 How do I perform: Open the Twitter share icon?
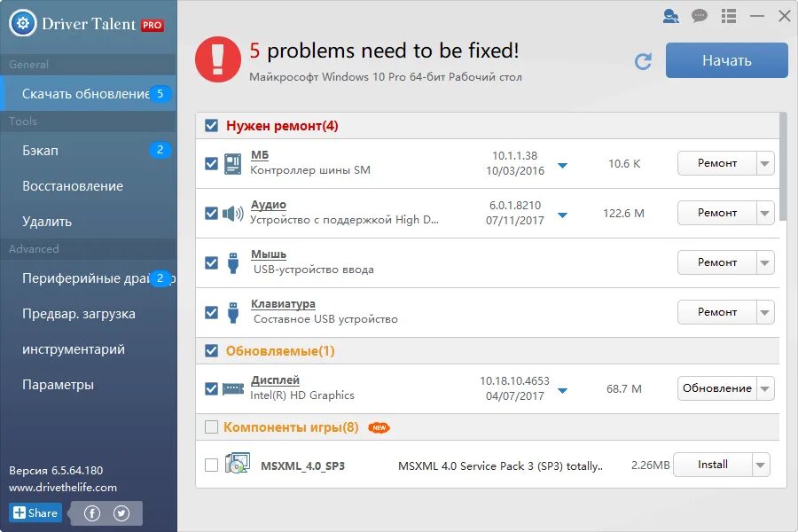pos(121,513)
